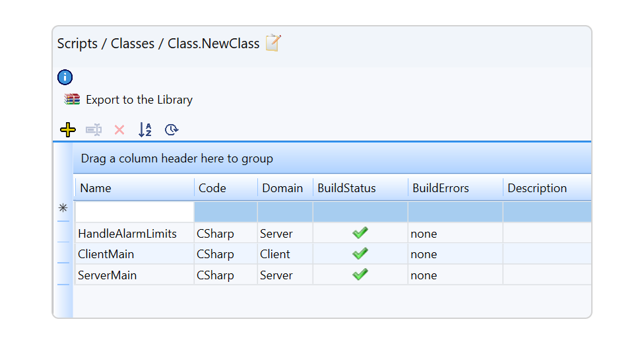
Task: Click the BuildStatus column header
Action: pyautogui.click(x=346, y=188)
